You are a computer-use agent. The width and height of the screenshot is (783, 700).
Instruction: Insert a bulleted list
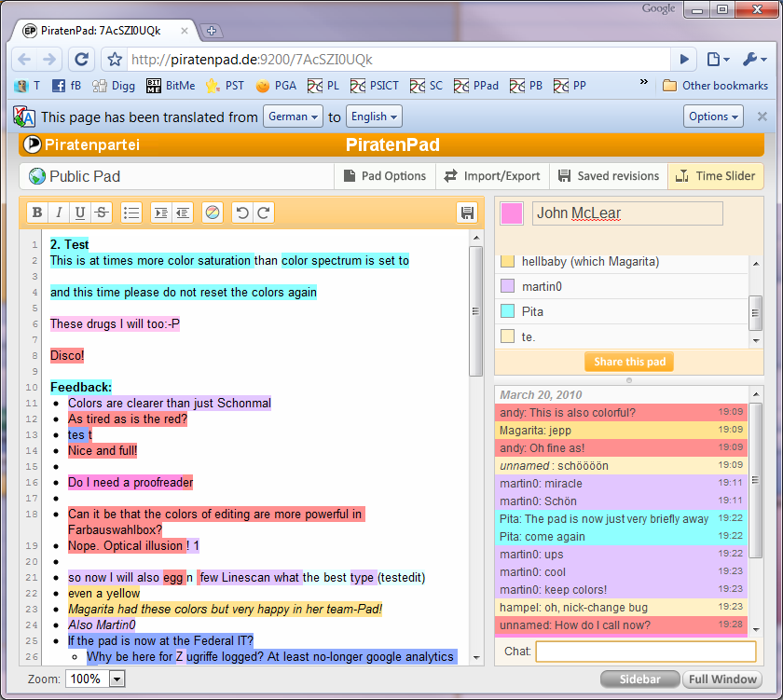click(x=131, y=213)
